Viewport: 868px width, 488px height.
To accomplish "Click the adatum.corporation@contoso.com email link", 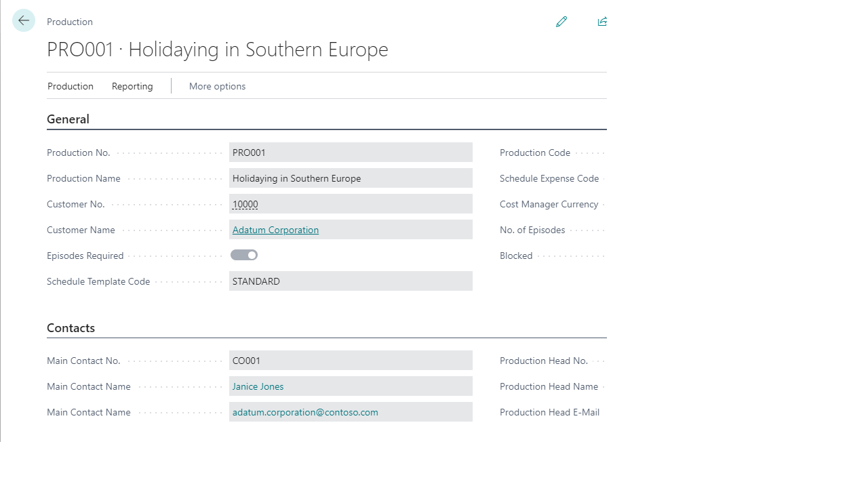I will [x=305, y=412].
